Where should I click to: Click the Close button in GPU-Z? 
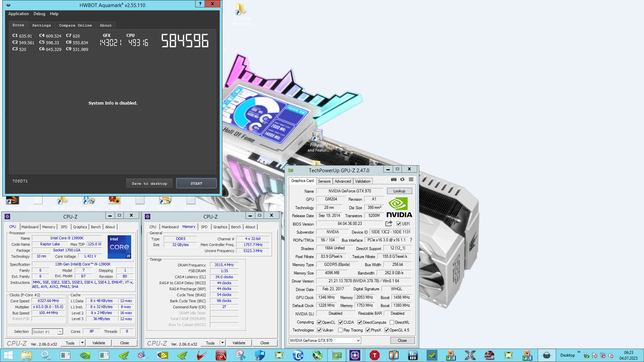tap(402, 341)
